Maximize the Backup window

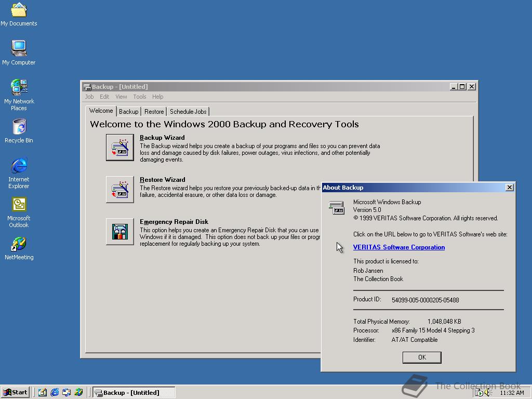[462, 87]
